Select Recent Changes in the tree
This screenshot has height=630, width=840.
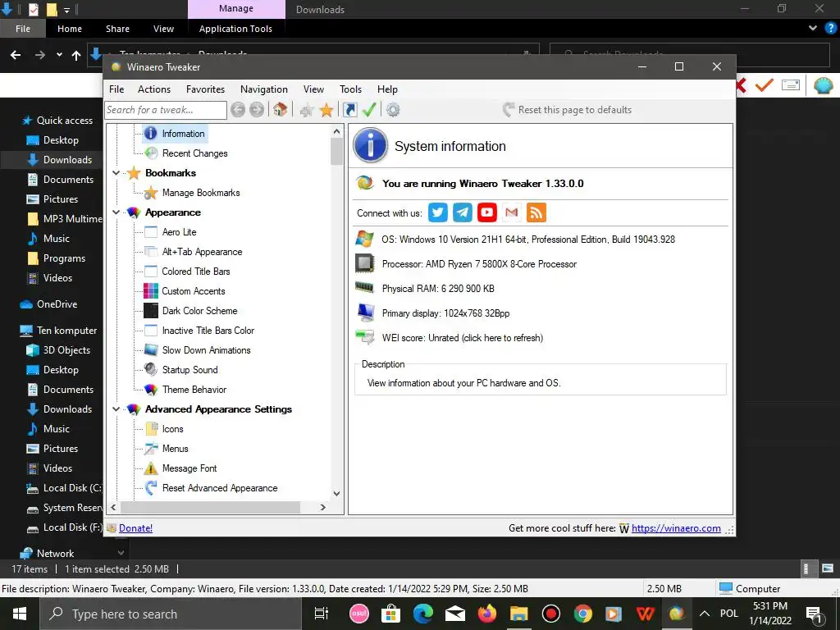tap(195, 153)
